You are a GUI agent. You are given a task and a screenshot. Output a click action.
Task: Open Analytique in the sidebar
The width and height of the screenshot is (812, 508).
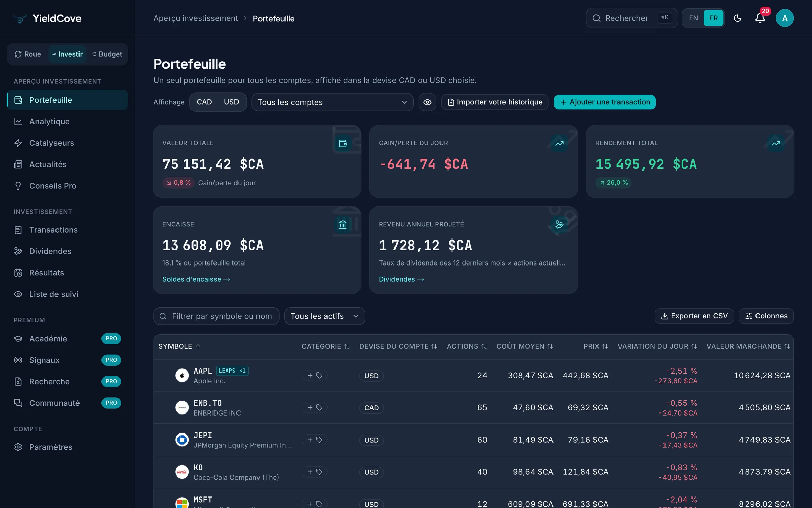pyautogui.click(x=67, y=121)
